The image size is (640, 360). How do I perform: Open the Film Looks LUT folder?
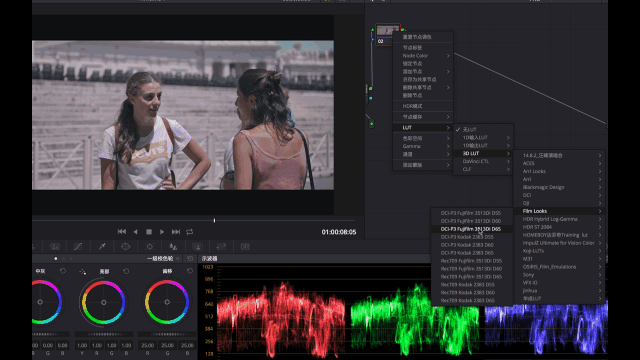559,211
